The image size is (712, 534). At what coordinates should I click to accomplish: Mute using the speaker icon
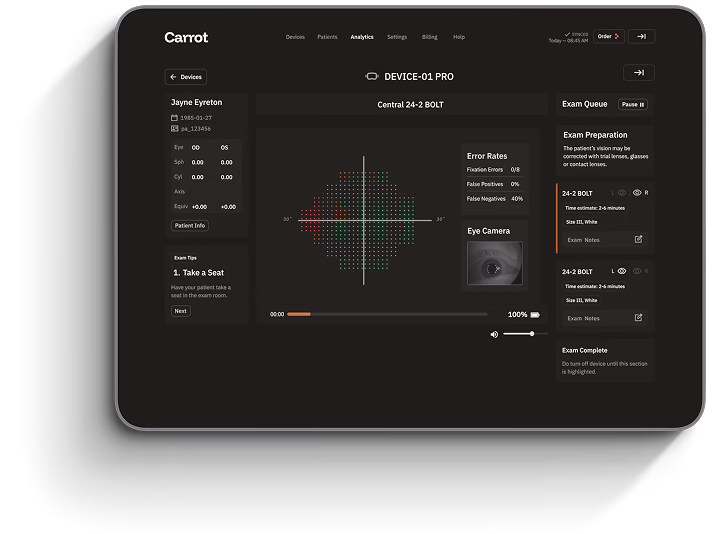tap(494, 334)
